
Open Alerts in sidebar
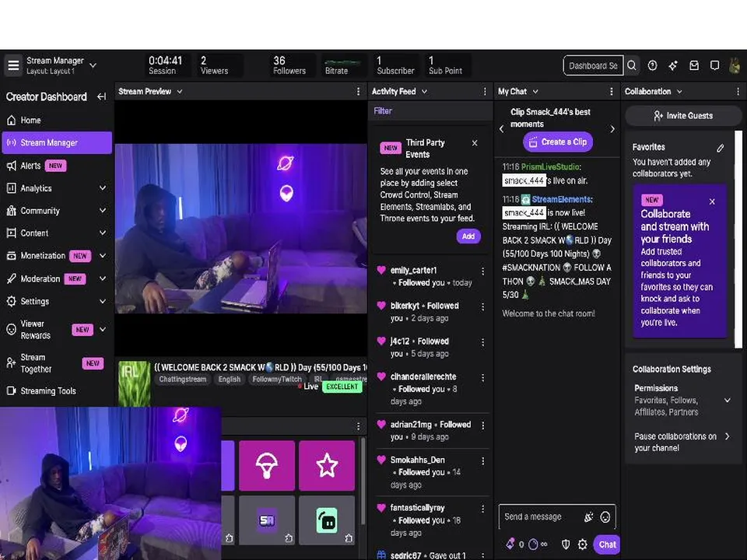(57, 166)
